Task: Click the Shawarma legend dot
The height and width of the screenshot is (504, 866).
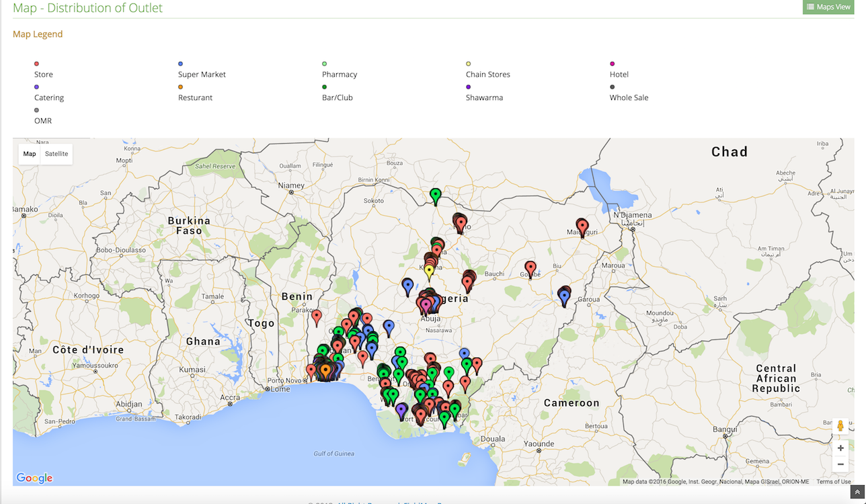Action: click(468, 87)
